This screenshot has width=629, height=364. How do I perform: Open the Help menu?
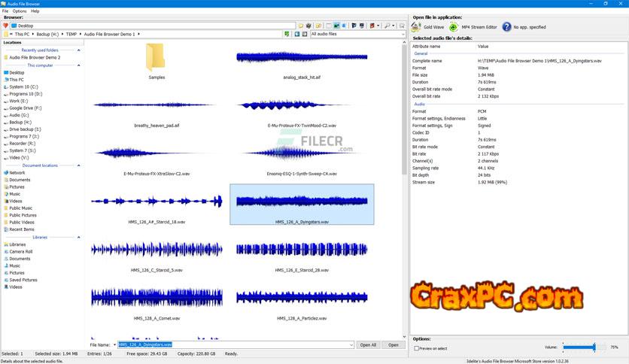coord(35,11)
